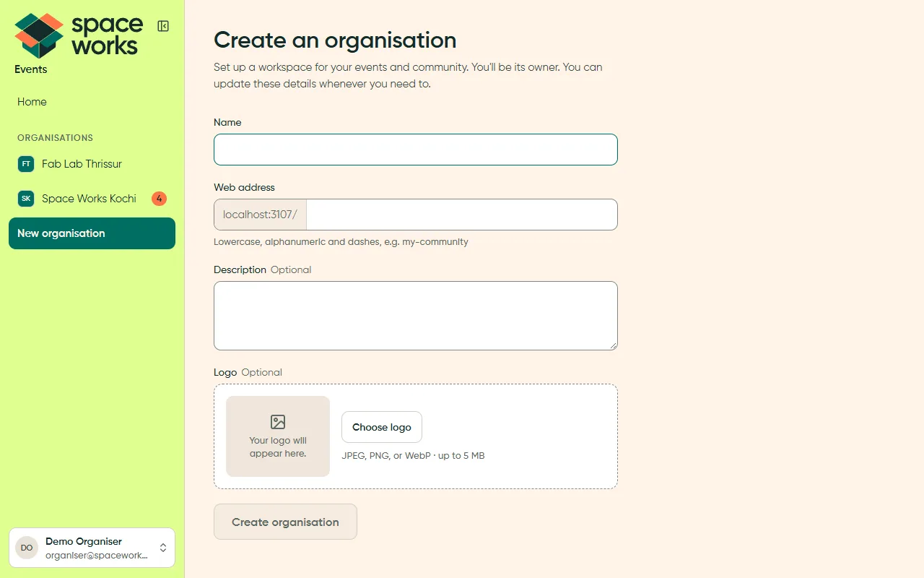
Task: Click the notification badge showing 4
Action: coord(159,199)
